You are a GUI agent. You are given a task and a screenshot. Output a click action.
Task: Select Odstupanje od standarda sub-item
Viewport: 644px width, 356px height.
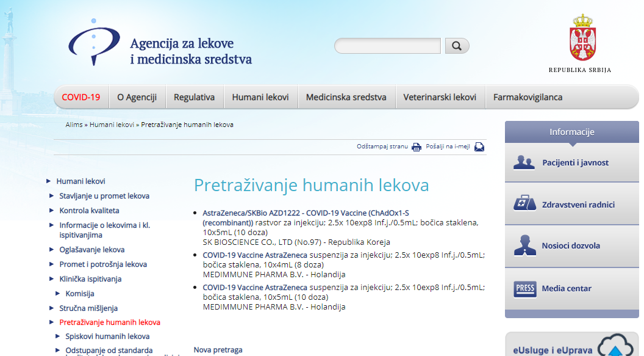109,351
